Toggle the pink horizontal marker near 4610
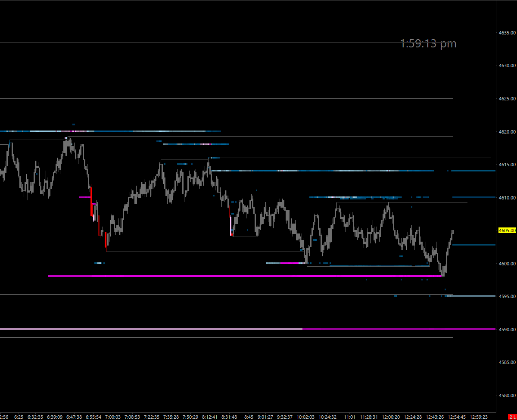Screen dimensions: 517x420 84,197
